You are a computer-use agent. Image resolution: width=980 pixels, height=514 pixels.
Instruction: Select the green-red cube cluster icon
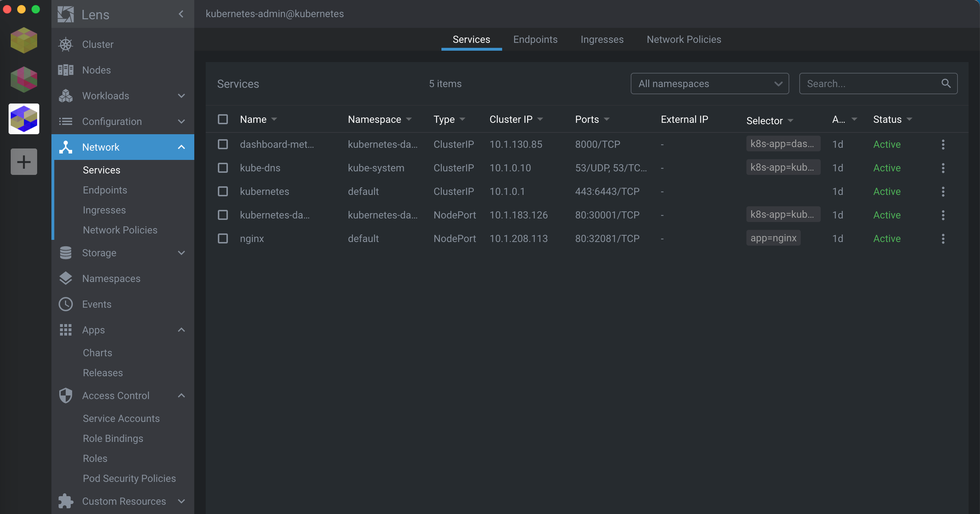pos(24,80)
